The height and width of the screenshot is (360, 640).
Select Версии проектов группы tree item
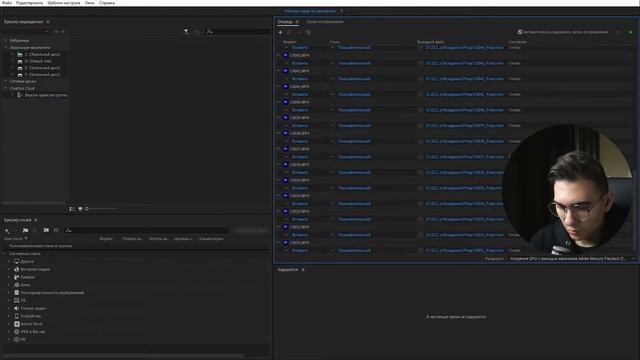46,95
